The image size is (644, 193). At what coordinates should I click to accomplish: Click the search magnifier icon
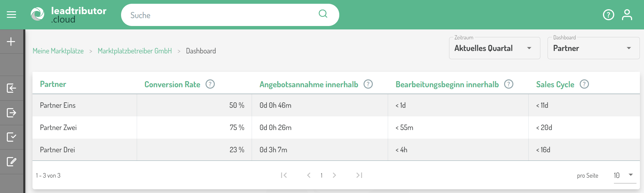323,14
